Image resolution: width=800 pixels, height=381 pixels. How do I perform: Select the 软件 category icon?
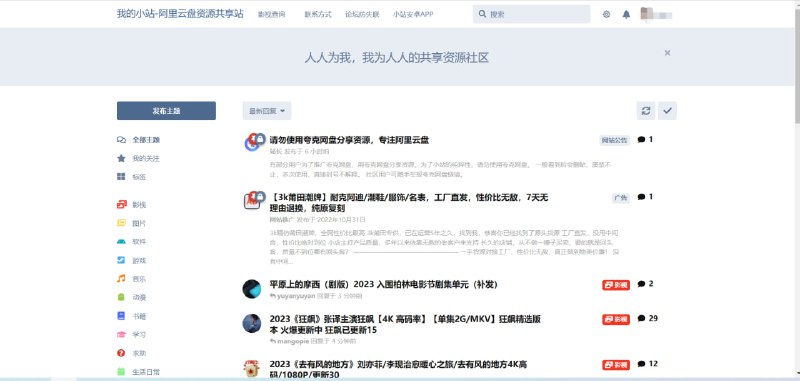[x=121, y=241]
